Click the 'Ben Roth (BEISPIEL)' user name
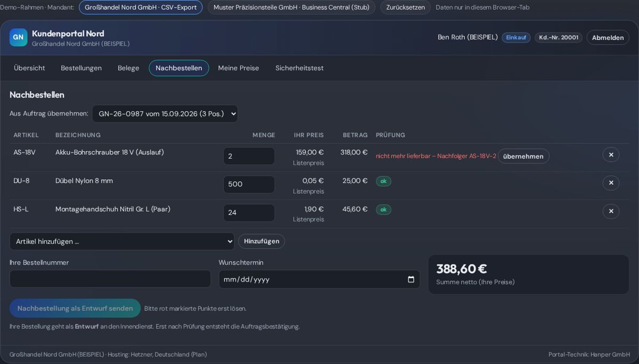 tap(468, 37)
